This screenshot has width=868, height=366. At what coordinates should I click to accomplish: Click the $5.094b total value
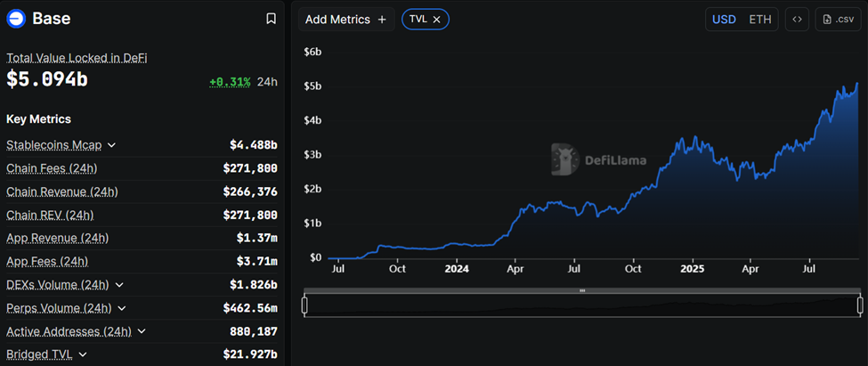(47, 79)
